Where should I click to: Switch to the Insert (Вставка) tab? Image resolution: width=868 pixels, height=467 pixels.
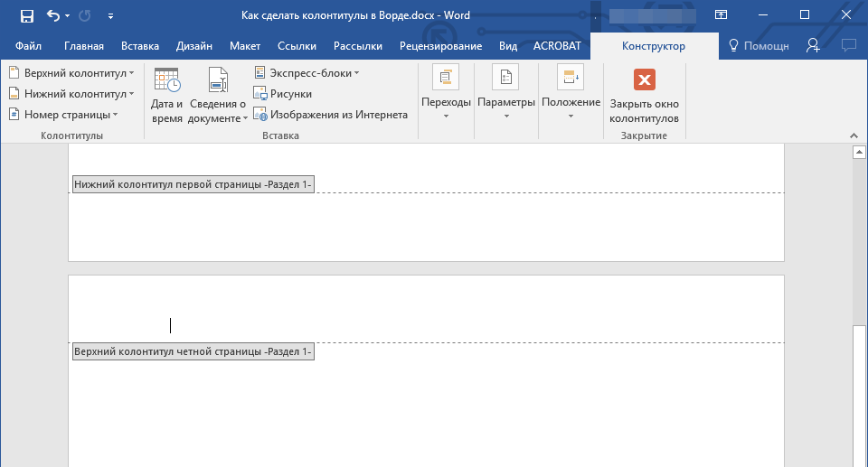pos(139,46)
